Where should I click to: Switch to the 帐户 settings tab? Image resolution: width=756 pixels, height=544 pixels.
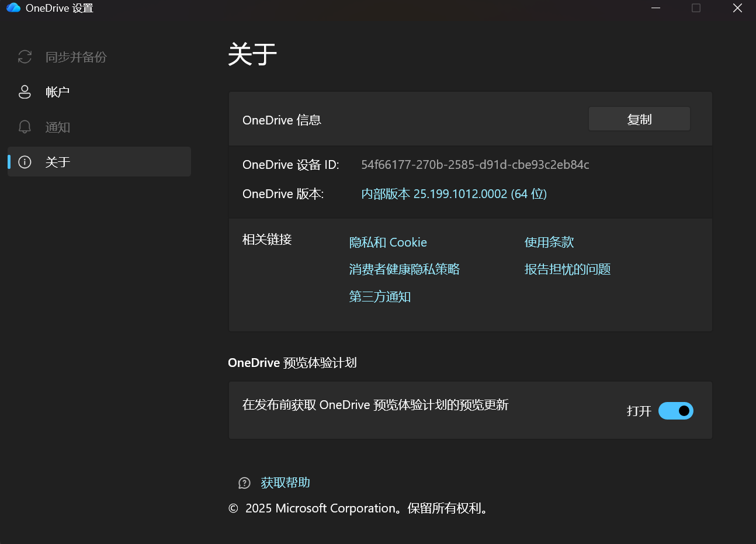(x=57, y=92)
